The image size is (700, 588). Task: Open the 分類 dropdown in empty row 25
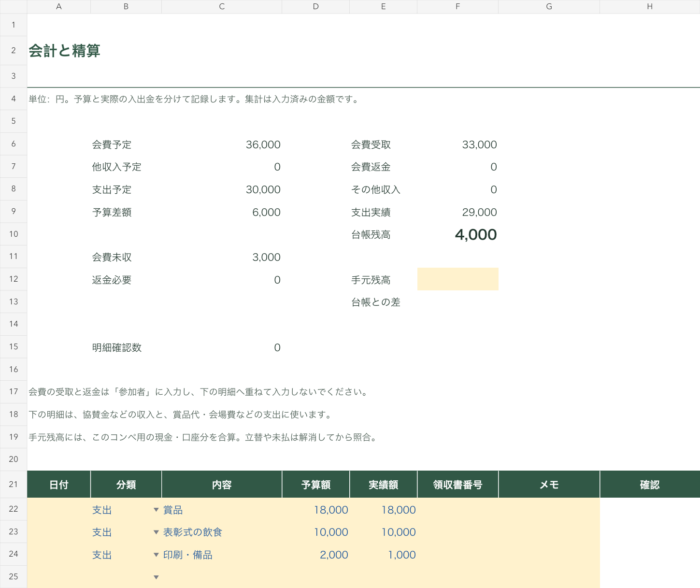click(156, 577)
